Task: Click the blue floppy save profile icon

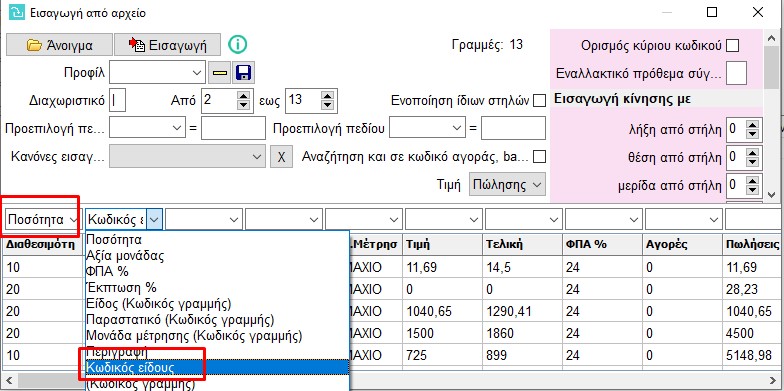Action: (243, 73)
